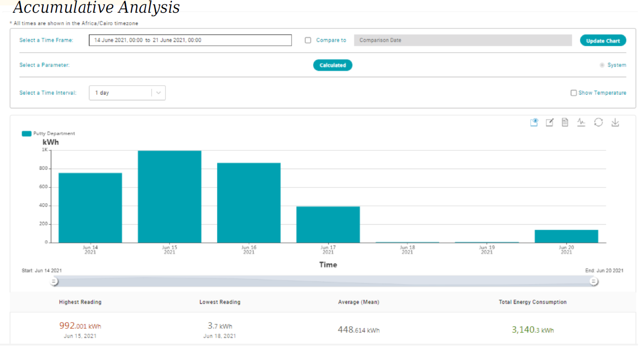Enable the Compare to checkbox
This screenshot has width=644, height=359.
[308, 41]
